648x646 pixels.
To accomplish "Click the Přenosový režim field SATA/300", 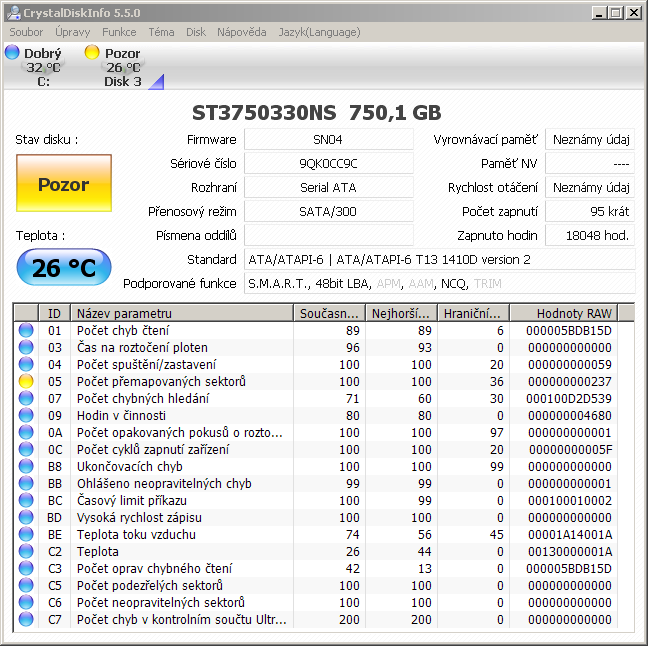I will click(x=329, y=211).
